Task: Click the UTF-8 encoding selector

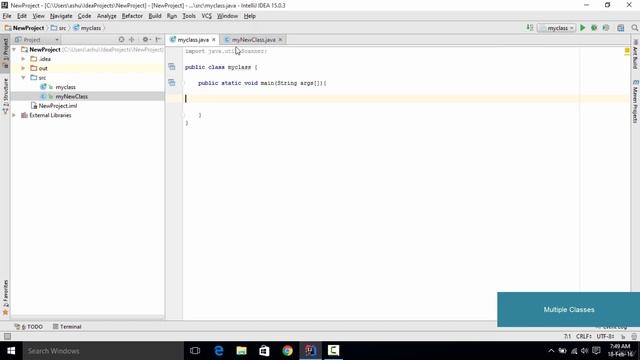Action: pyautogui.click(x=605, y=336)
